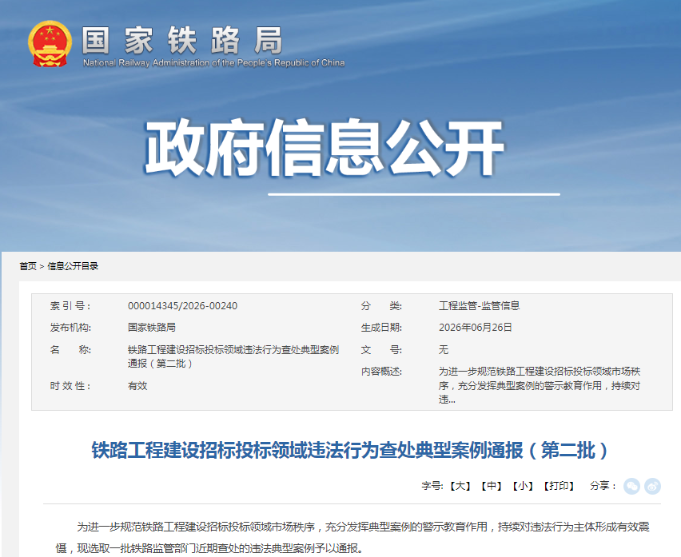The image size is (681, 557).
Task: Click the 分享 label
Action: point(602,486)
